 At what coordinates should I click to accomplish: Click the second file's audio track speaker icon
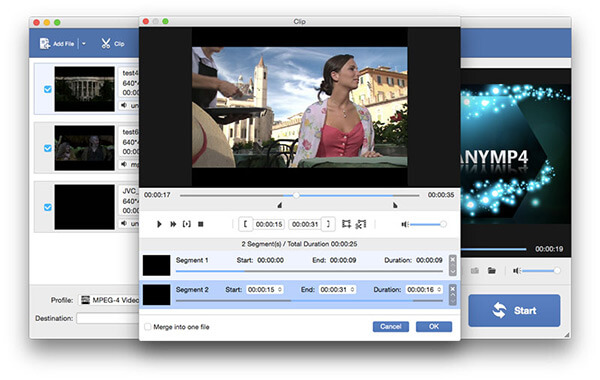tap(124, 164)
